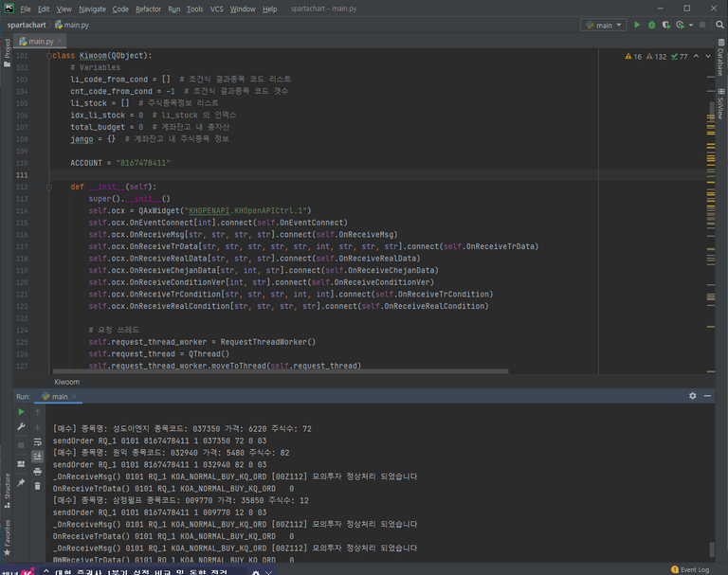Click the editor vertical scrollbar thumb
728x575 pixels.
(711, 111)
